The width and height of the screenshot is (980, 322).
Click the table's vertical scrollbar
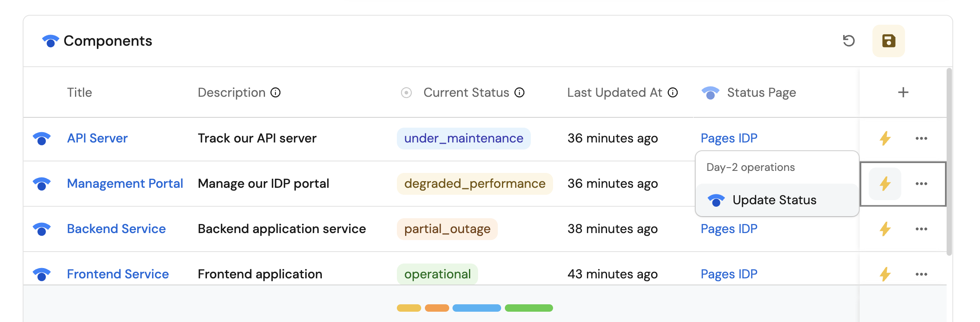point(949,161)
